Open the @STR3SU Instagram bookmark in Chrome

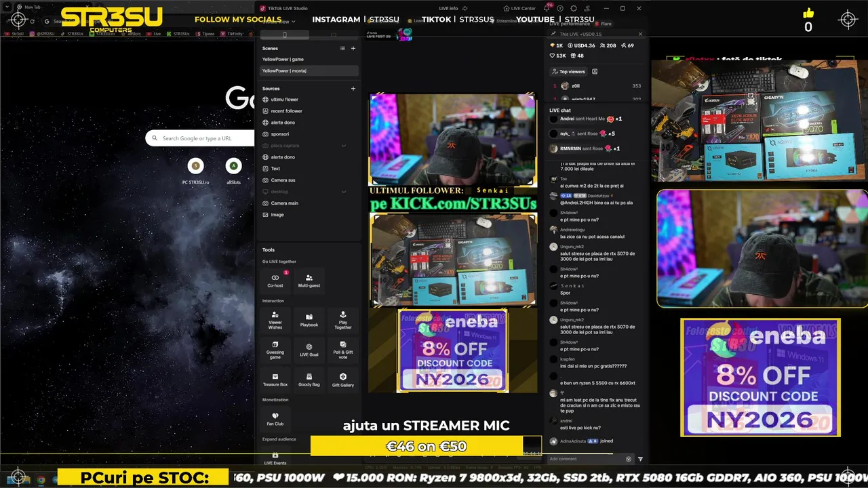43,33
